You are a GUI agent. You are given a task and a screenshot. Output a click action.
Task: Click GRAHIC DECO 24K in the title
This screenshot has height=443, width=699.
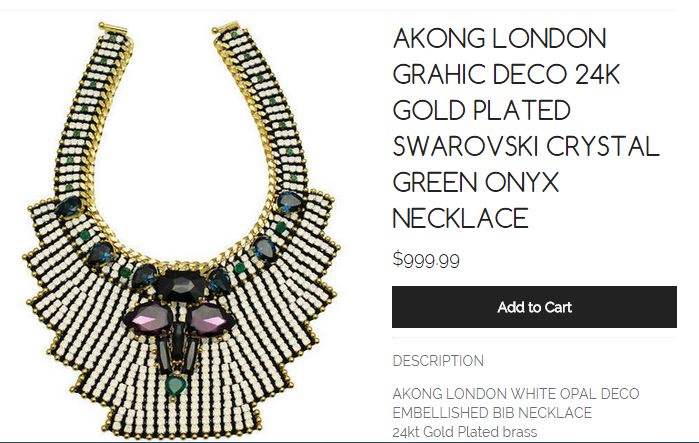[x=506, y=74]
